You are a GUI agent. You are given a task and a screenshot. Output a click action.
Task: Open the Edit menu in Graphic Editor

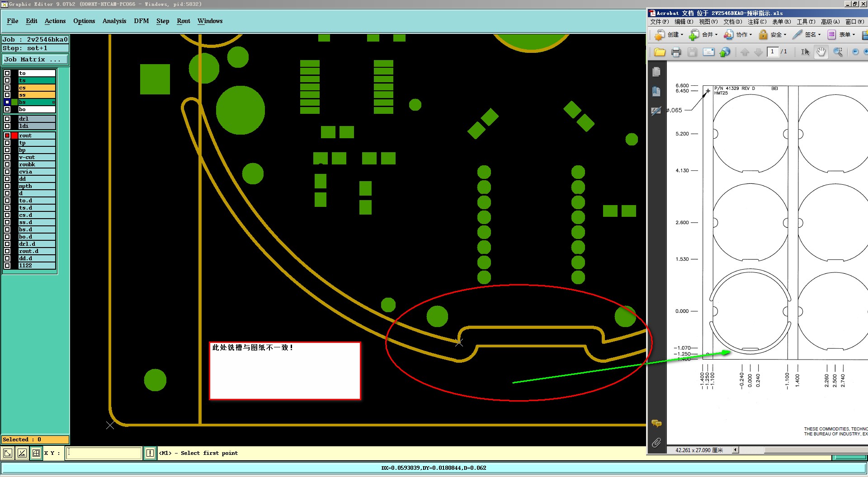tap(32, 21)
